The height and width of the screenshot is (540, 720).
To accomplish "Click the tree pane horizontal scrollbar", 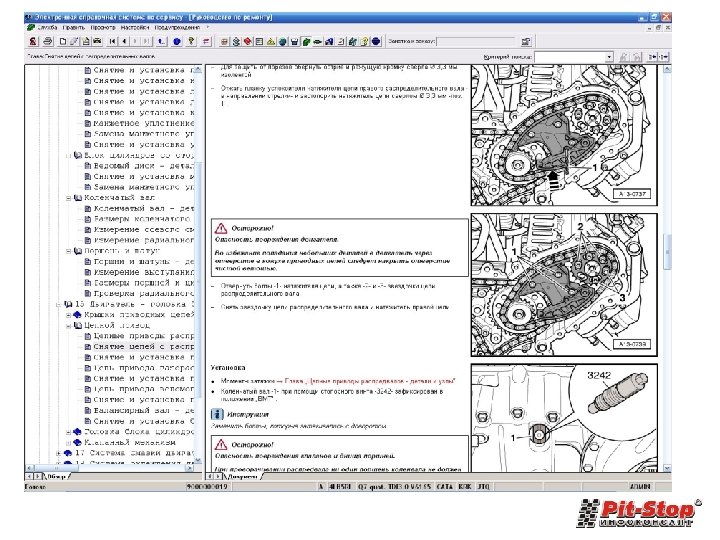I will (x=109, y=468).
